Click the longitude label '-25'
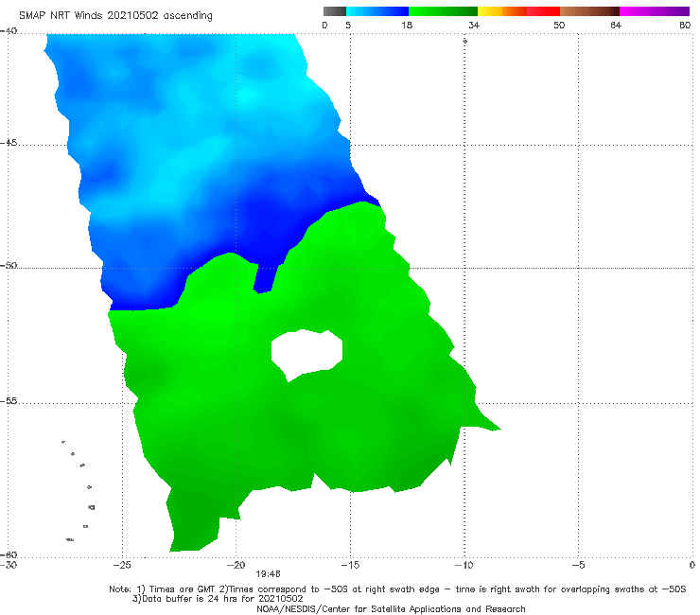 tap(122, 565)
